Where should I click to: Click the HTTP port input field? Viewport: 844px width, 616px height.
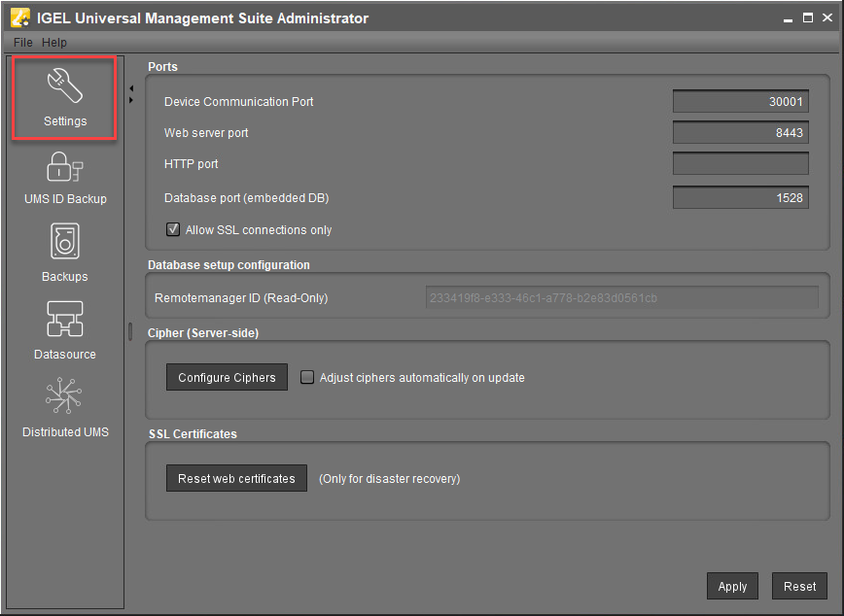click(x=740, y=163)
